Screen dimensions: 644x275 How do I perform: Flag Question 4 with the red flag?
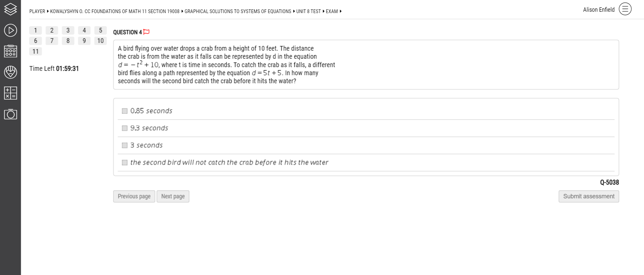click(x=146, y=32)
